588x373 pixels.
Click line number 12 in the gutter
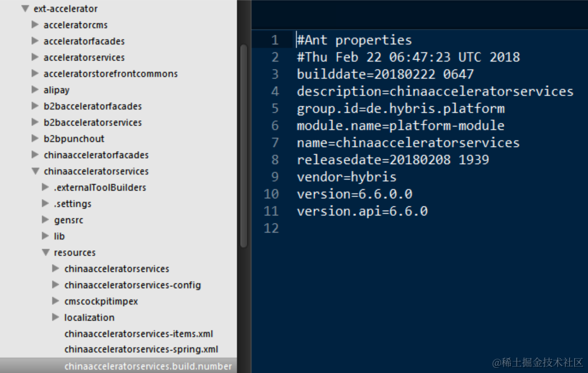click(271, 228)
